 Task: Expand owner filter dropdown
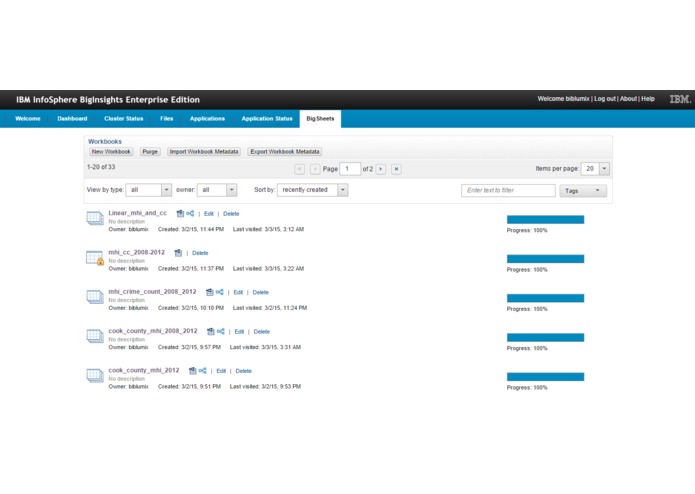pyautogui.click(x=232, y=190)
